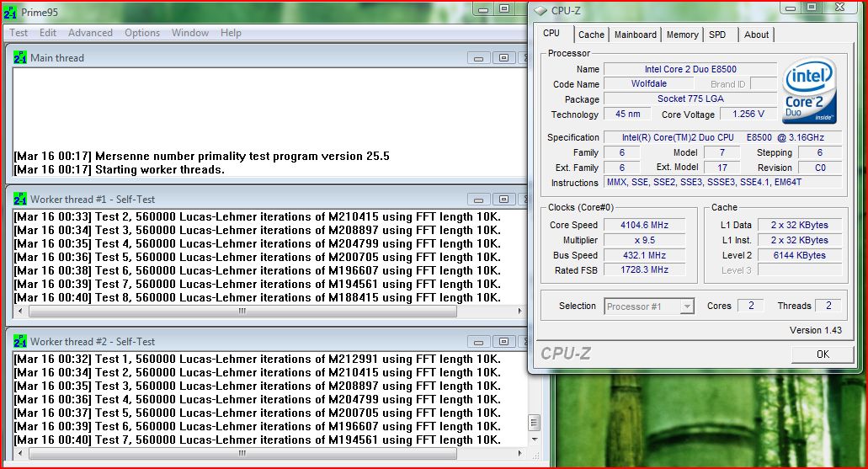Maximize the Prime95 main window
The image size is (868, 469).
[x=504, y=9]
